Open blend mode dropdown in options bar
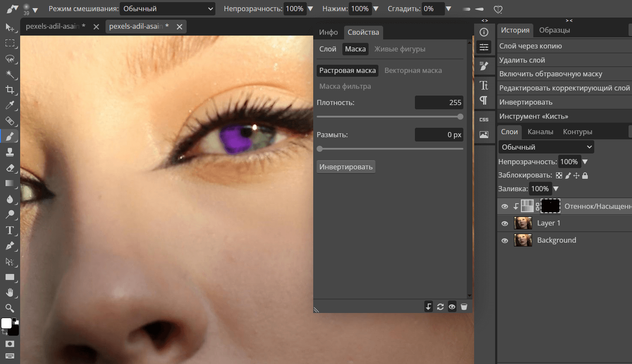Image resolution: width=632 pixels, height=364 pixels. click(x=167, y=9)
